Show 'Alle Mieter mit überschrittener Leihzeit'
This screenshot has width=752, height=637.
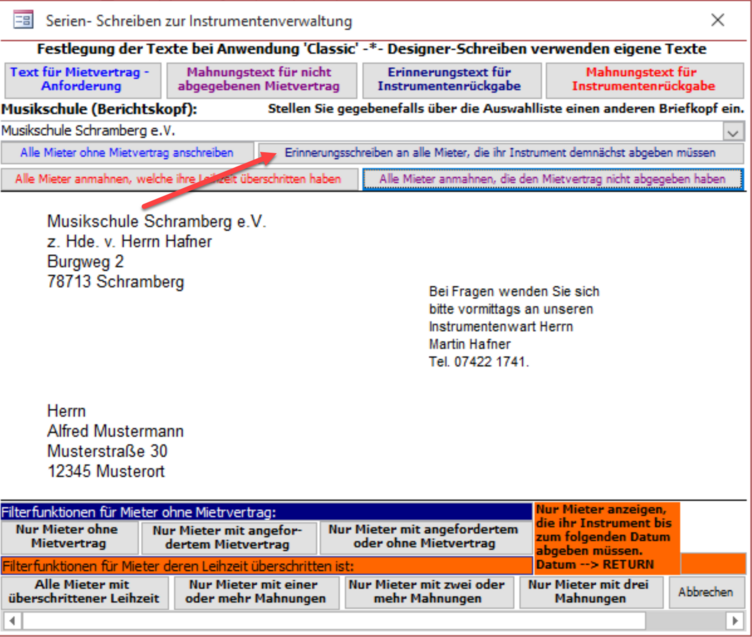(x=83, y=592)
